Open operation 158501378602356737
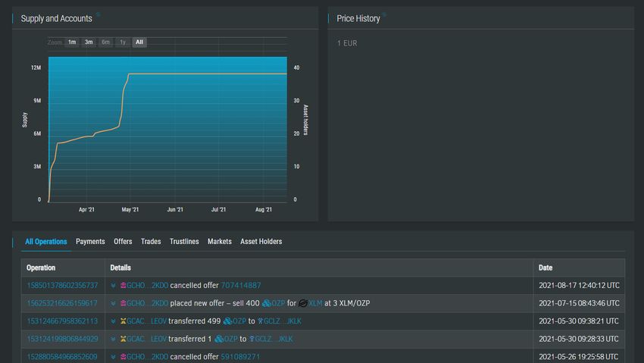The height and width of the screenshot is (363, 644). point(62,286)
